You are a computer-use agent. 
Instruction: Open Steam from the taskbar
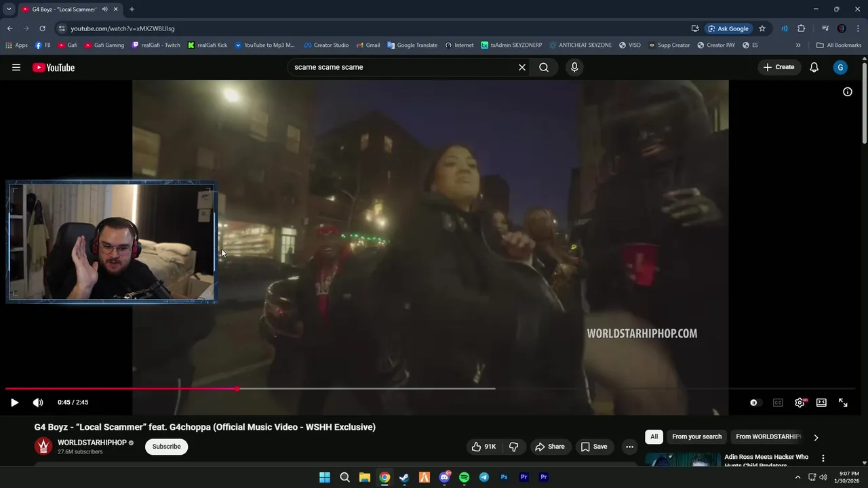click(404, 477)
